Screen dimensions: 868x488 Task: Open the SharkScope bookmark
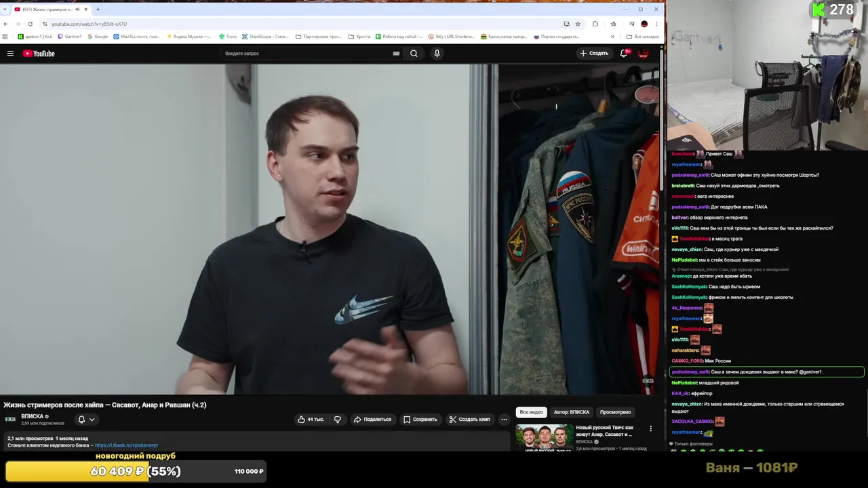tap(265, 37)
